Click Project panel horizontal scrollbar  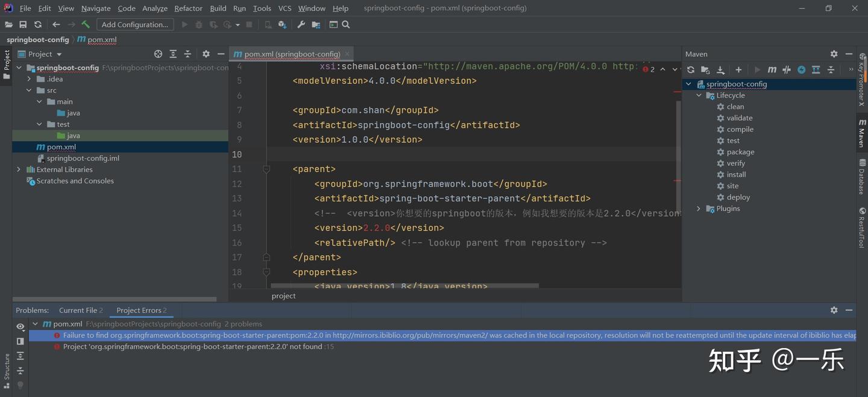tap(115, 299)
